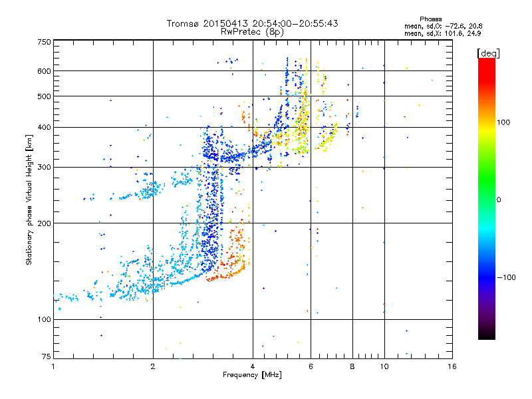Click the '400' height axis tick label
The width and height of the screenshot is (532, 399).
tap(44, 127)
